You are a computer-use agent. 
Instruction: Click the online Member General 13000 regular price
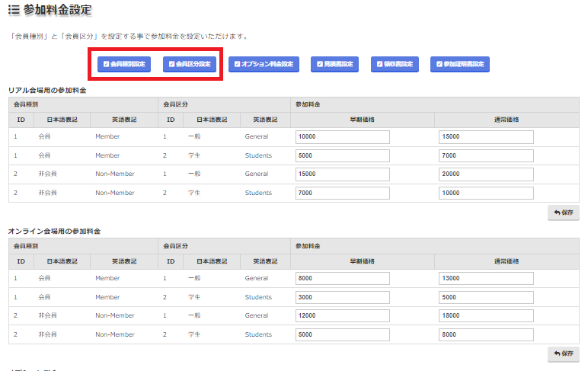pos(486,278)
